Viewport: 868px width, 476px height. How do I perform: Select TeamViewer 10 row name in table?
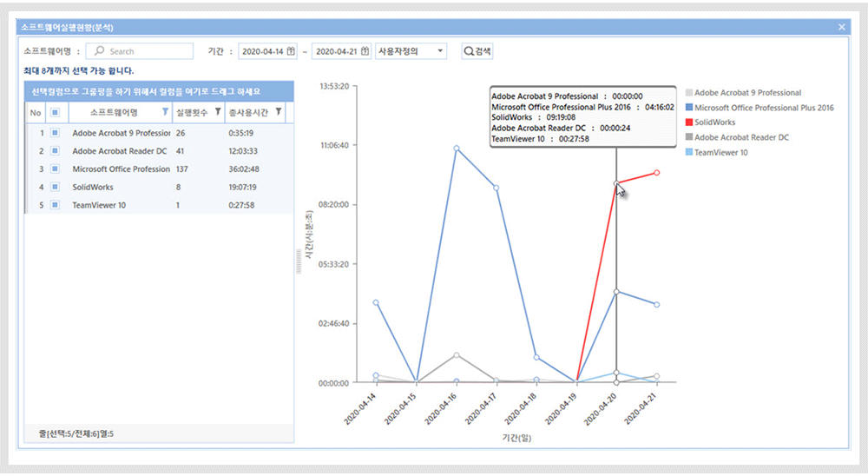(99, 205)
